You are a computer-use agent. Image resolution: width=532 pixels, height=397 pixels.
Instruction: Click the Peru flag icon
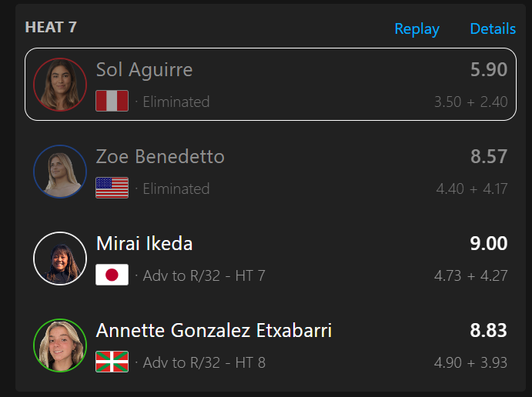tap(112, 101)
